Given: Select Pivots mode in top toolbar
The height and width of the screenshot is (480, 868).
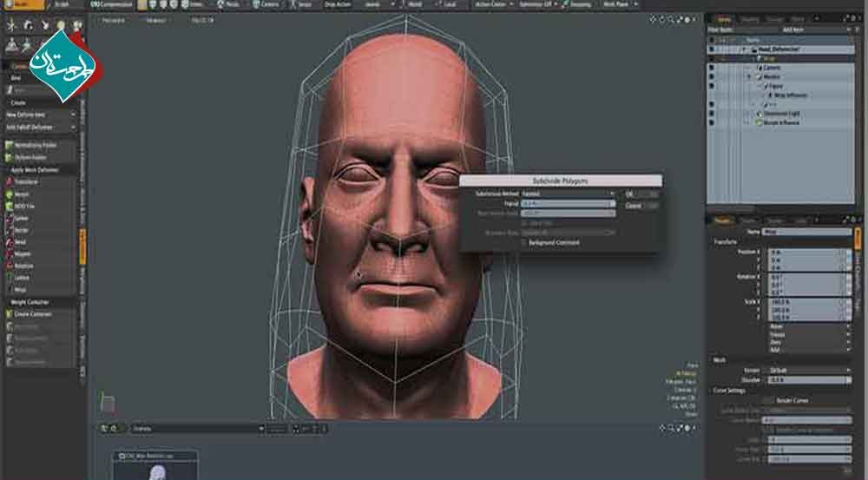Looking at the screenshot, I should [x=227, y=4].
